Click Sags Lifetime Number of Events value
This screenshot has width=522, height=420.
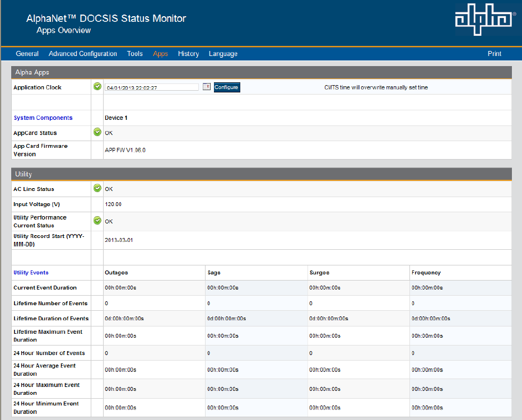tap(209, 303)
